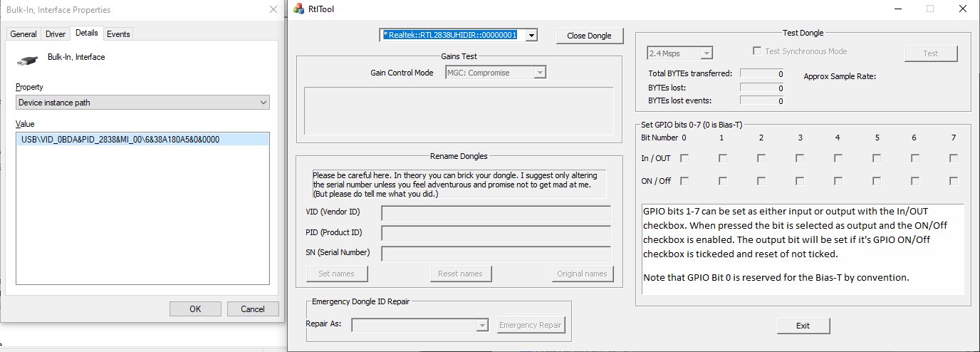The width and height of the screenshot is (980, 352).
Task: Click OK in the properties dialog
Action: tap(195, 309)
